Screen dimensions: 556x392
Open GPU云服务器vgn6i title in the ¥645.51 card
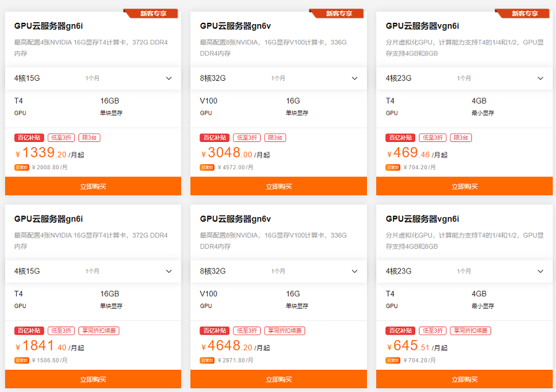point(423,219)
